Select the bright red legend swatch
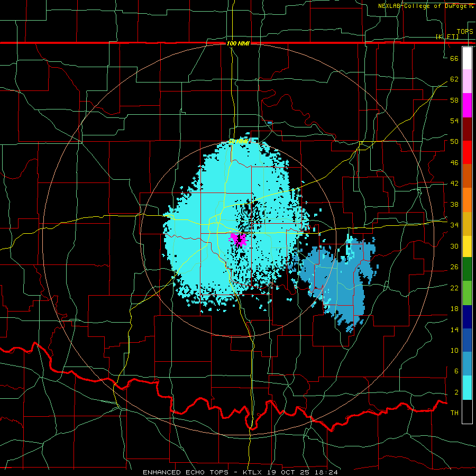 tap(467, 153)
